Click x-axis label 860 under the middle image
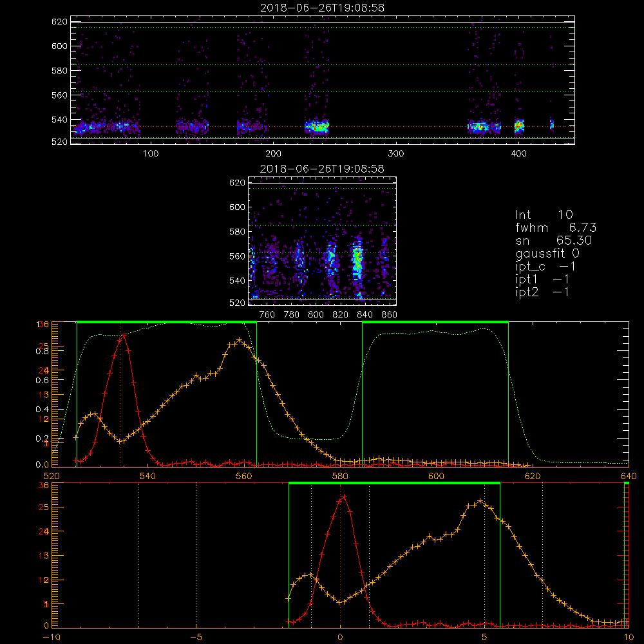Viewport: 644px width, 644px height. (x=390, y=315)
